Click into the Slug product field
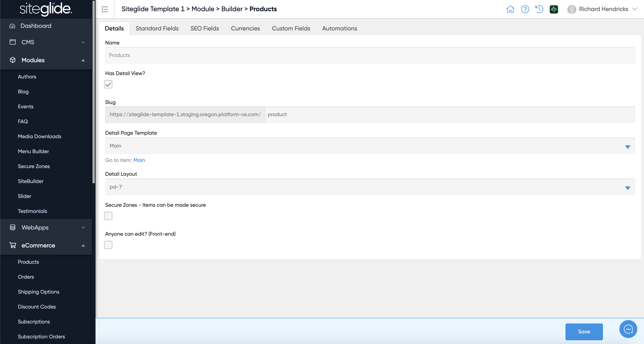The height and width of the screenshot is (344, 644). point(449,115)
